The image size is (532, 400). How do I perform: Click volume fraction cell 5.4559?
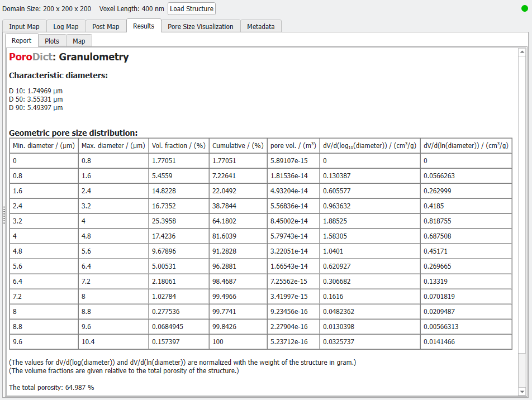[179, 176]
